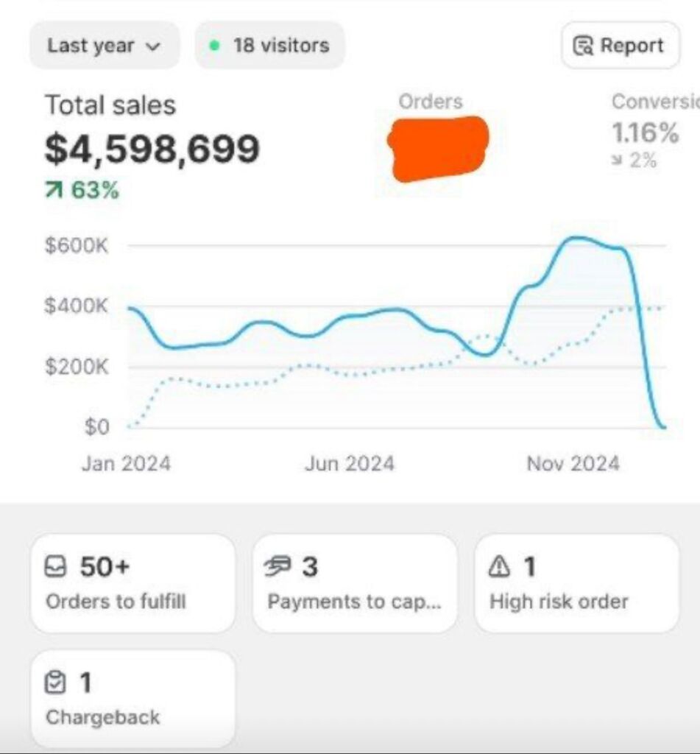Click the conversion 2% decrease arrow
Viewport: 700px width, 754px height.
click(618, 161)
